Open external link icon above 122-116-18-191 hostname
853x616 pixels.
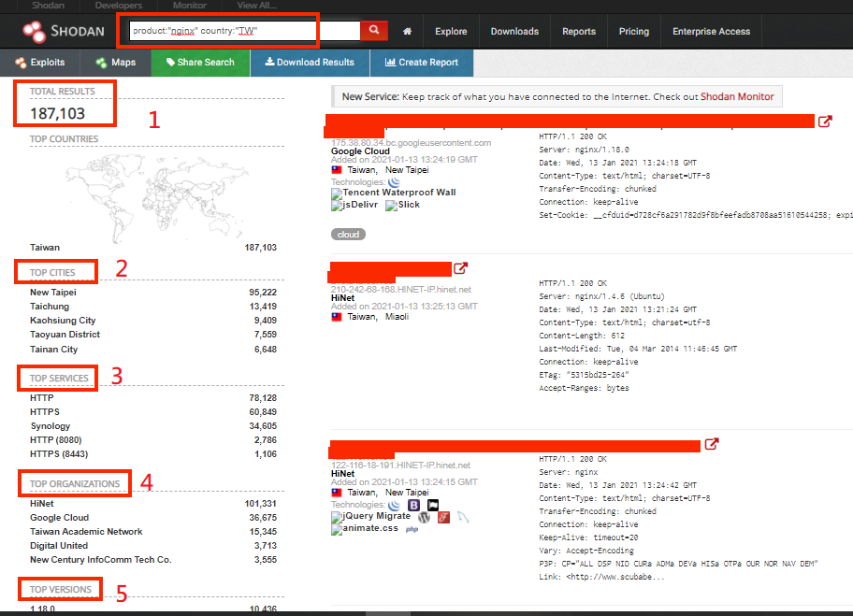tap(712, 444)
